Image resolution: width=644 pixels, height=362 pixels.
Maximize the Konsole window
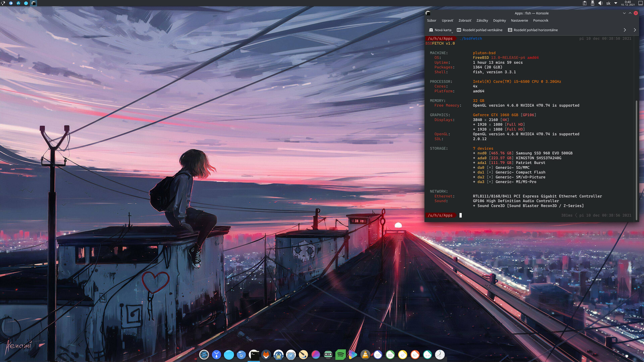(630, 13)
